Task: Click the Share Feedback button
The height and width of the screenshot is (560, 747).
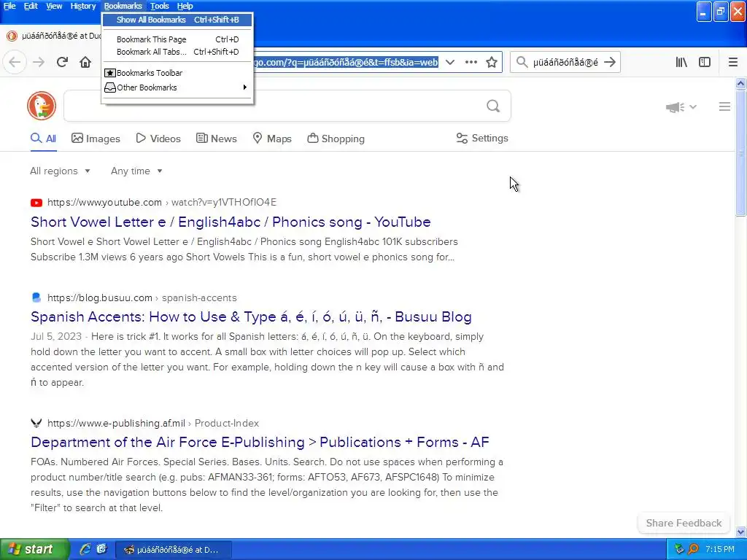Action: click(x=684, y=523)
